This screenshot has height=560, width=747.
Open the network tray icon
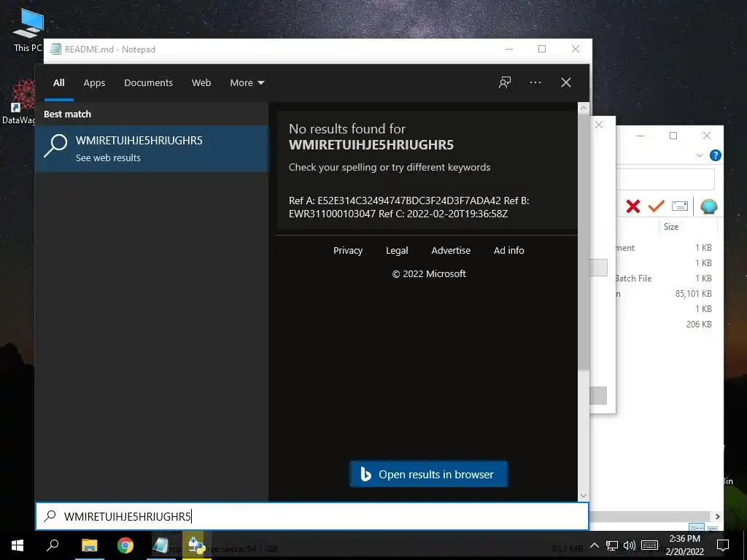tap(612, 545)
